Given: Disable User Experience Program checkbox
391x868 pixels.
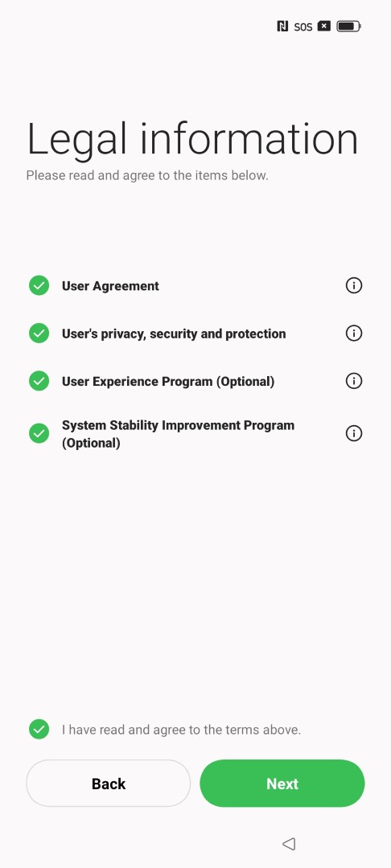Looking at the screenshot, I should [39, 381].
